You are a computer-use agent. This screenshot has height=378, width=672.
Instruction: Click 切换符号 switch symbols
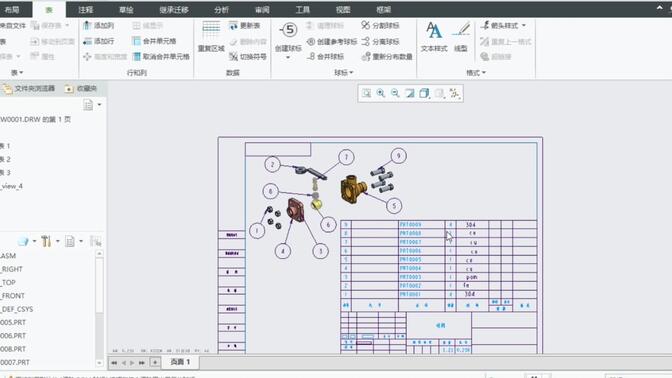pyautogui.click(x=248, y=57)
